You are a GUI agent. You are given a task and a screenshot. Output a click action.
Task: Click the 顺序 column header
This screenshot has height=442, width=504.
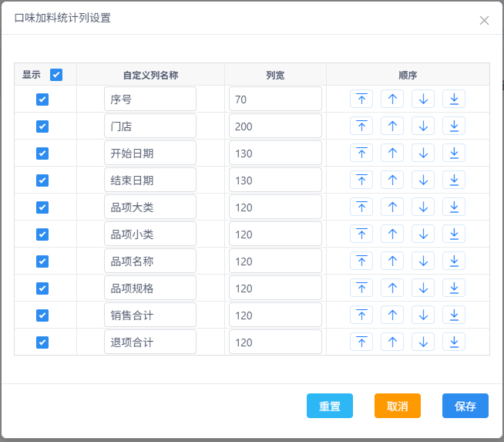pos(408,76)
